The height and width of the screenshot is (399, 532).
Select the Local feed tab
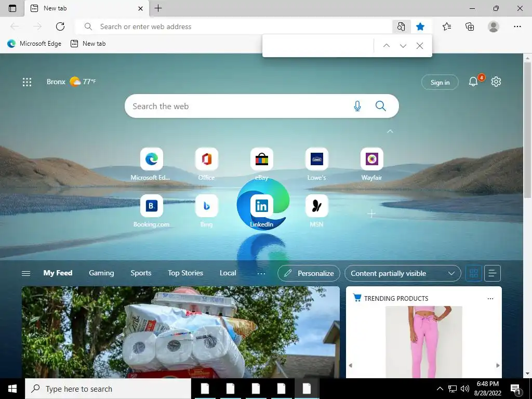coord(228,273)
